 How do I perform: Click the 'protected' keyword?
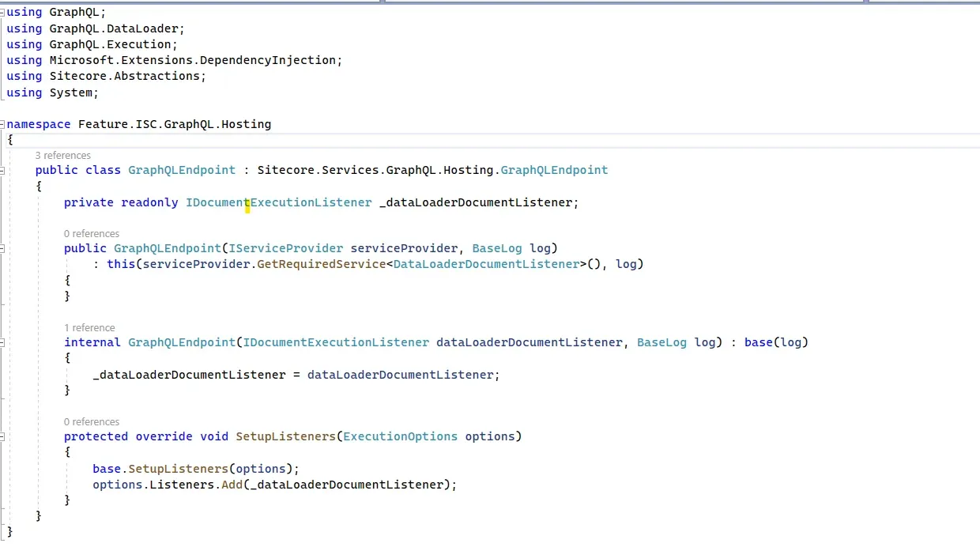coord(96,436)
